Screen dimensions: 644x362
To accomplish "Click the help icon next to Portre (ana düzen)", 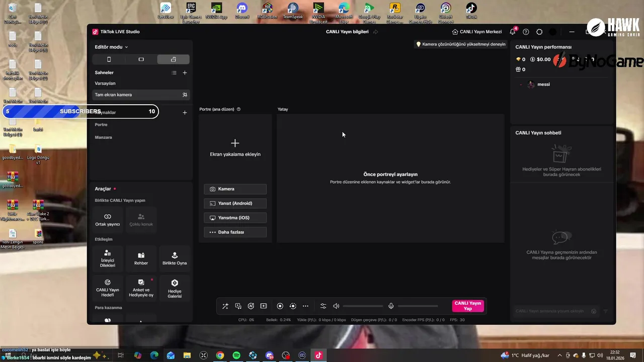I will pos(238,109).
